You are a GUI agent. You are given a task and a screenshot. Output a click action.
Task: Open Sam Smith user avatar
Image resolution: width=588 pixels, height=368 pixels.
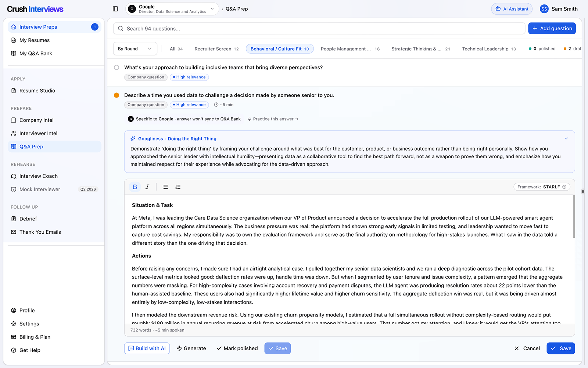544,9
